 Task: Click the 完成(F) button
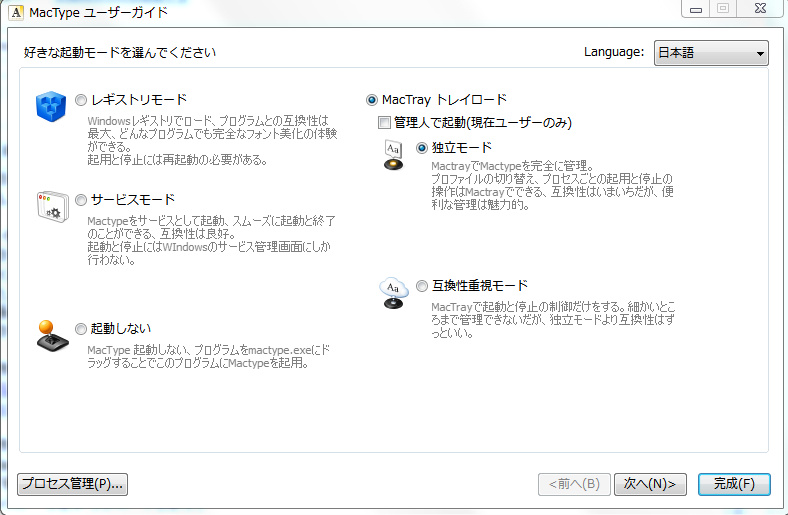[734, 484]
